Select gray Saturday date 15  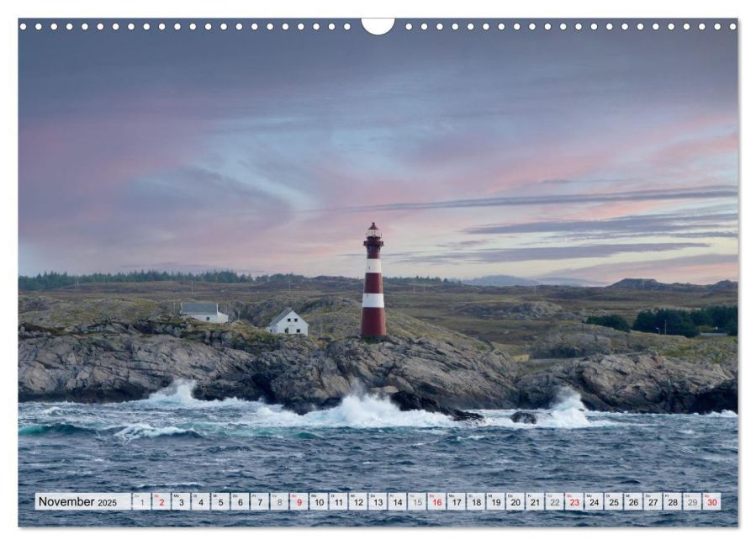click(416, 502)
